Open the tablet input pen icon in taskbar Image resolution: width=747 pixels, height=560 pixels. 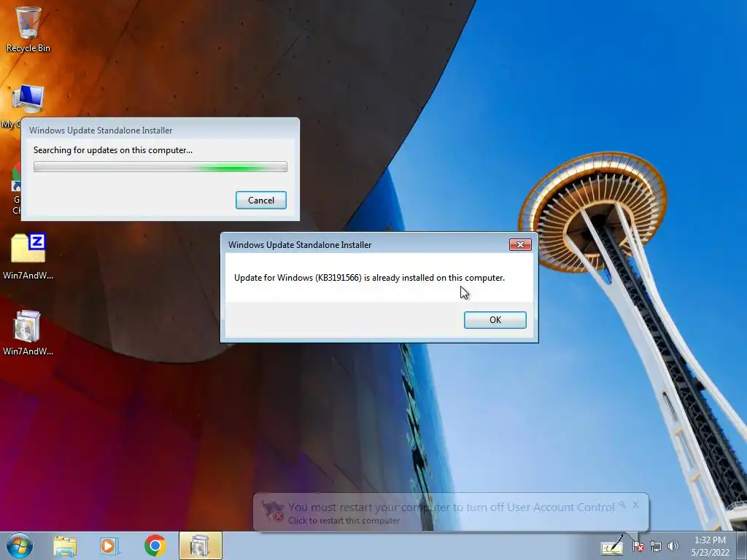pos(612,545)
